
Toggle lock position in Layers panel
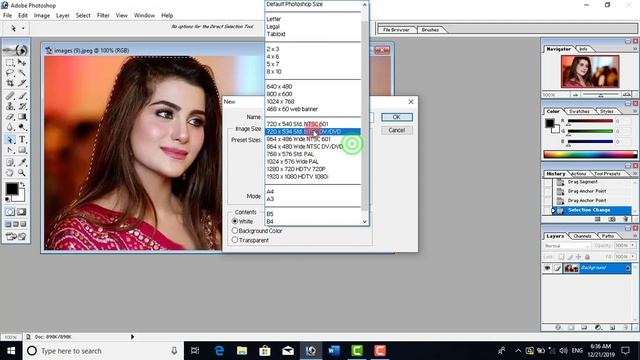578,257
